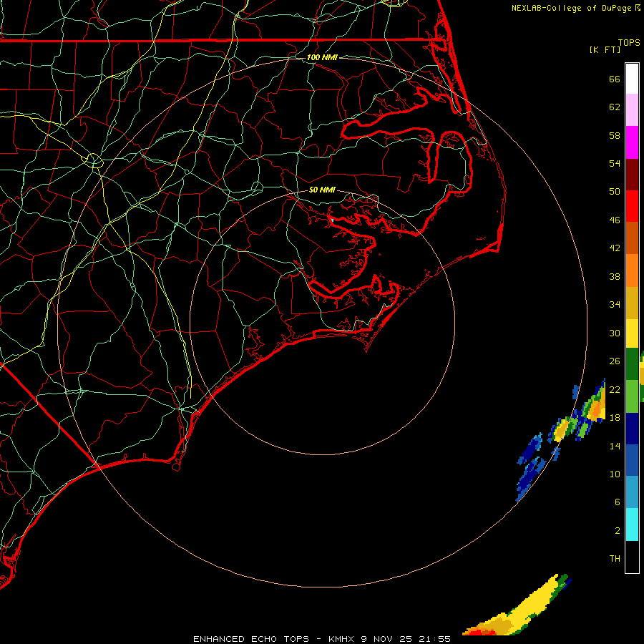This screenshot has height=644, width=644.
Task: Click the legend value 42
Action: click(x=615, y=248)
